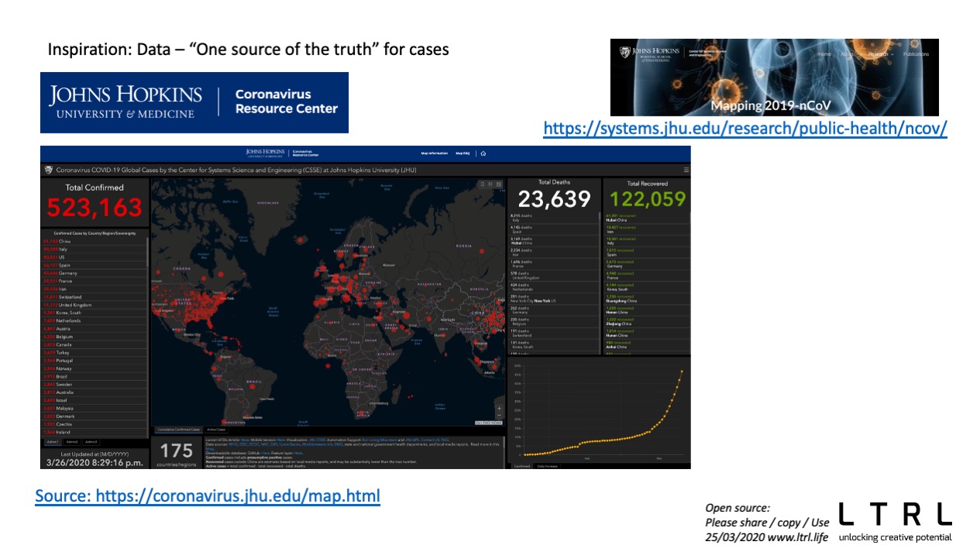The height and width of the screenshot is (552, 980).
Task: Click the bookmark icon atop the map
Action: 482,184
